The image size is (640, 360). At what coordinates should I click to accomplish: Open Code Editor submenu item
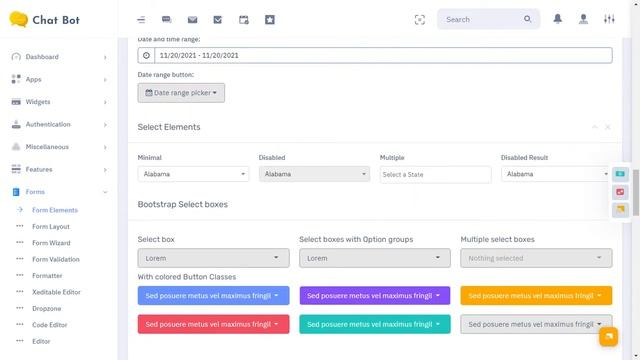click(x=49, y=325)
